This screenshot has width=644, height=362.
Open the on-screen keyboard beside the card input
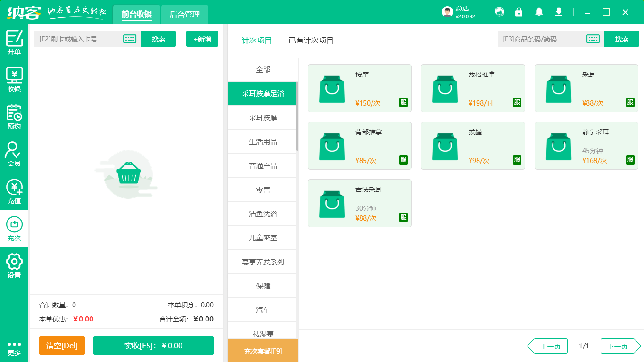[x=129, y=39]
